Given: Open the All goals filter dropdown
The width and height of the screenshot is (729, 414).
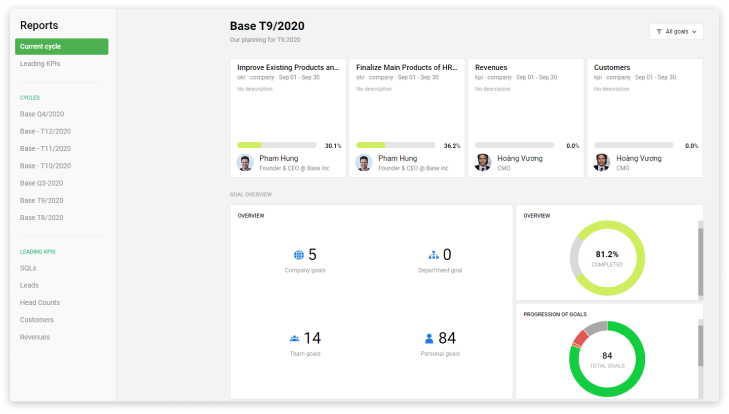Looking at the screenshot, I should pos(675,32).
